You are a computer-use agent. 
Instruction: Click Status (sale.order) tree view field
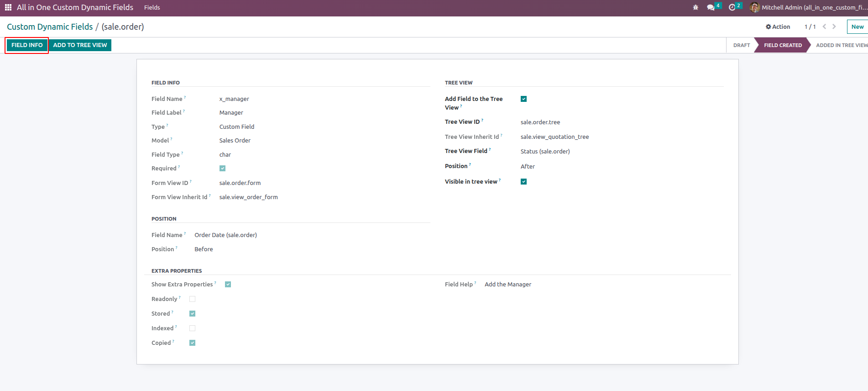[545, 151]
